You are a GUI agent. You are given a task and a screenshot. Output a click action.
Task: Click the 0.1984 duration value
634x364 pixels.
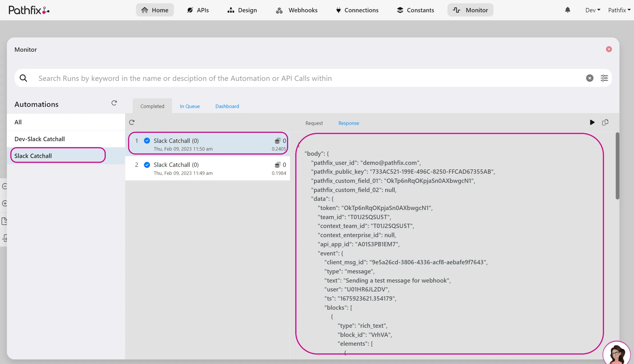279,173
